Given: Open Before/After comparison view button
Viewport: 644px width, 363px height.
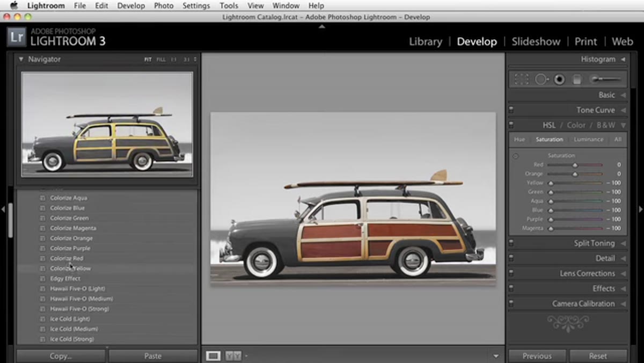Looking at the screenshot, I should [233, 355].
